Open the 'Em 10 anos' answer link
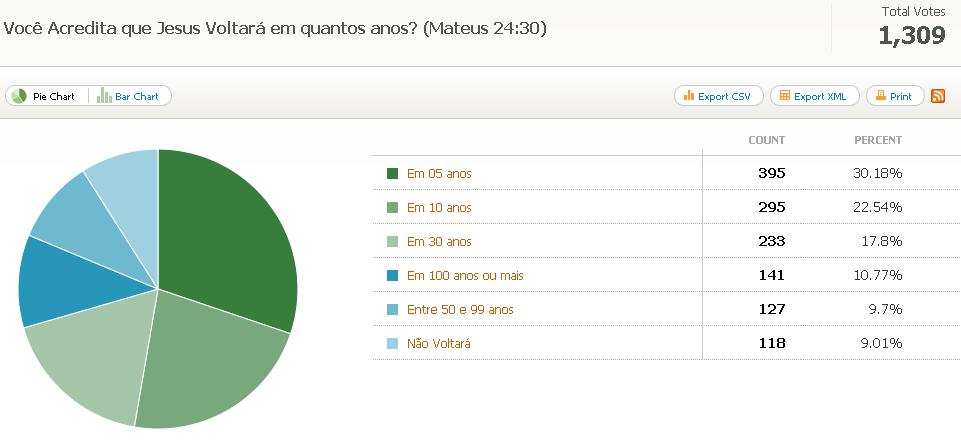961x442 pixels. (x=439, y=208)
